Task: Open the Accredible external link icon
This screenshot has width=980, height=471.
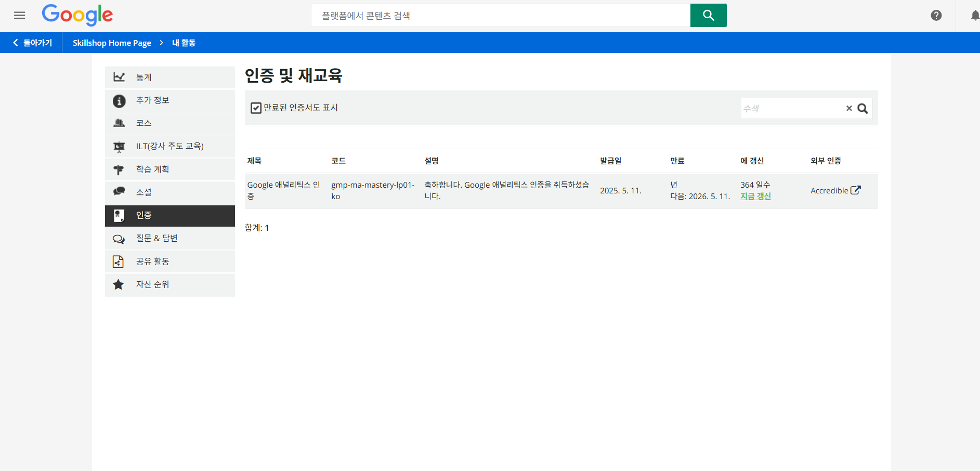Action: click(855, 190)
